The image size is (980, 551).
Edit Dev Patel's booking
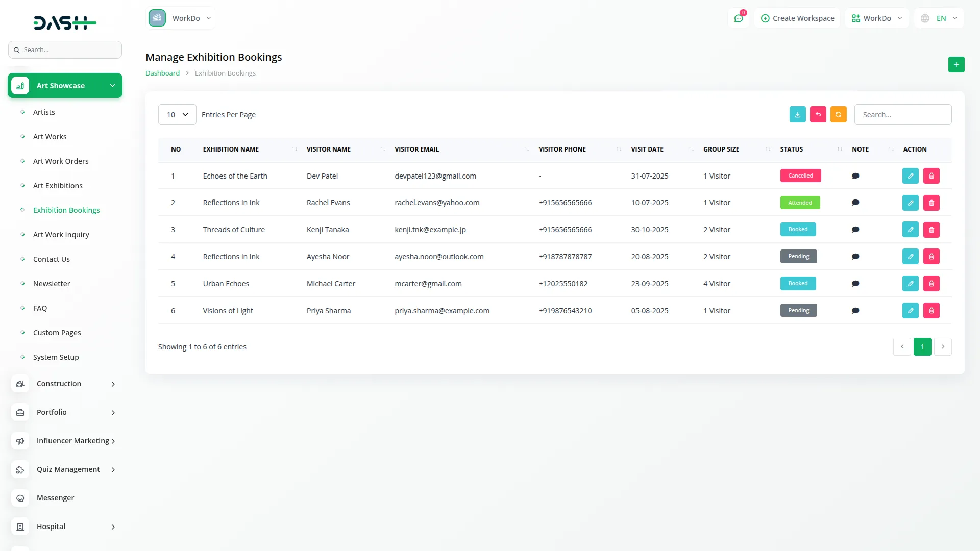[910, 176]
